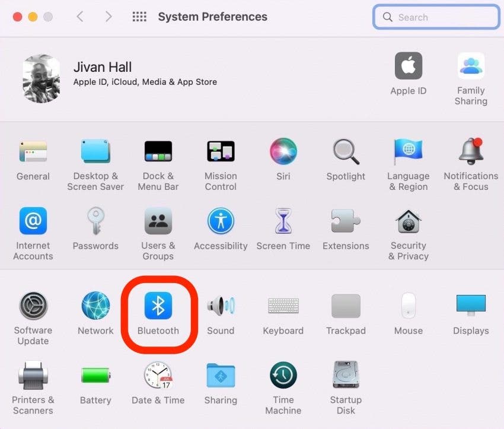Image resolution: width=504 pixels, height=429 pixels.
Task: Open Dock & Menu Bar settings
Action: coord(158,151)
